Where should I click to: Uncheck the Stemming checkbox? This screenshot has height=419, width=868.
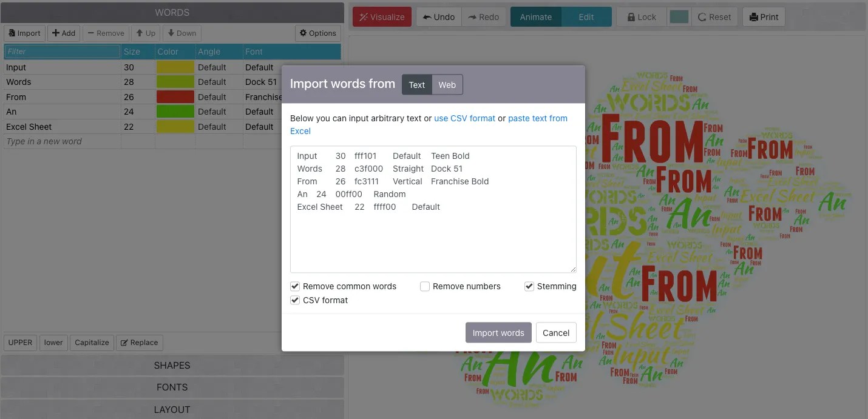pyautogui.click(x=529, y=286)
